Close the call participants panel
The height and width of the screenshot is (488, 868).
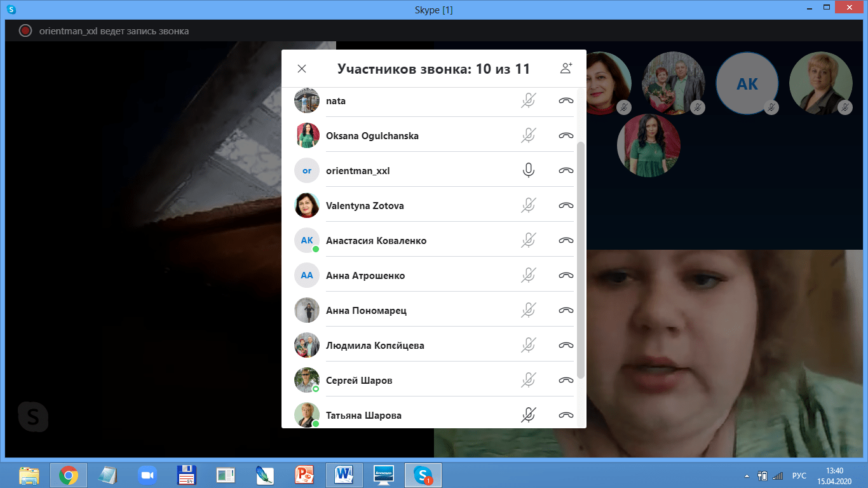302,69
